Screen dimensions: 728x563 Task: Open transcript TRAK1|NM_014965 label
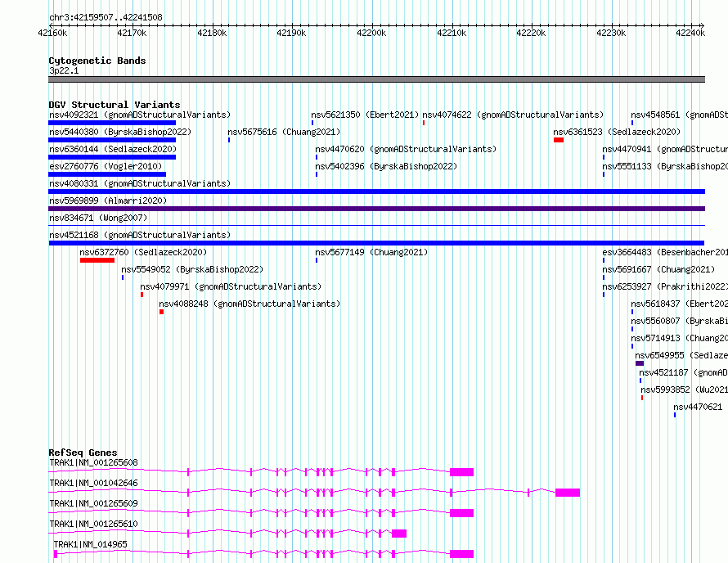(x=90, y=544)
